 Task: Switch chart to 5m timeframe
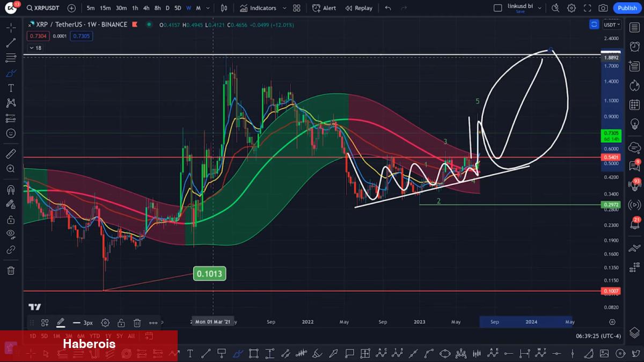(91, 8)
